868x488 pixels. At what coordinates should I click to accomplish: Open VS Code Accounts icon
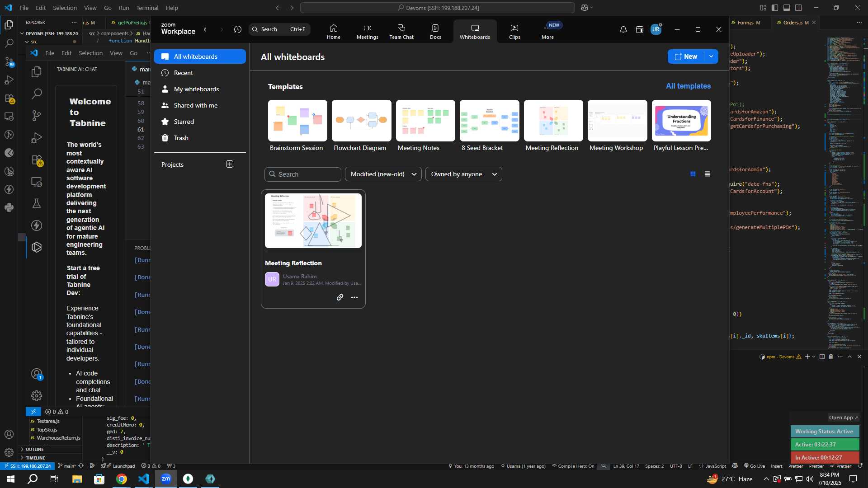click(9, 434)
